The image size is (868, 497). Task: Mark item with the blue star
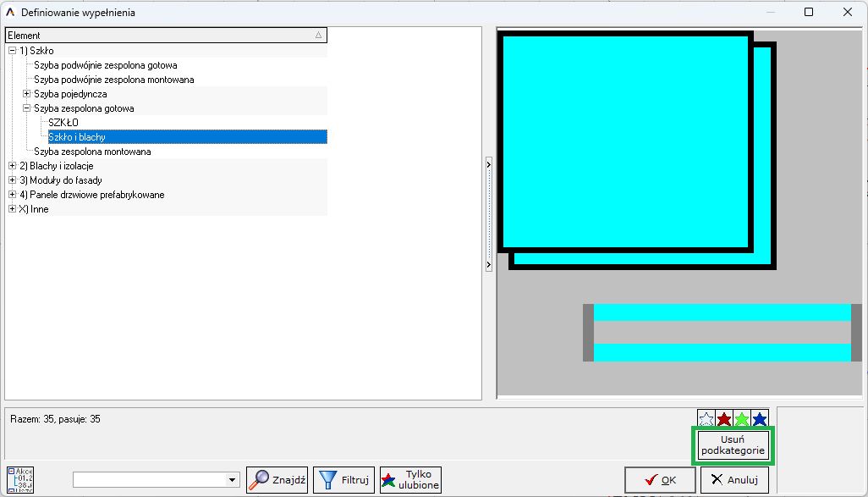click(759, 417)
